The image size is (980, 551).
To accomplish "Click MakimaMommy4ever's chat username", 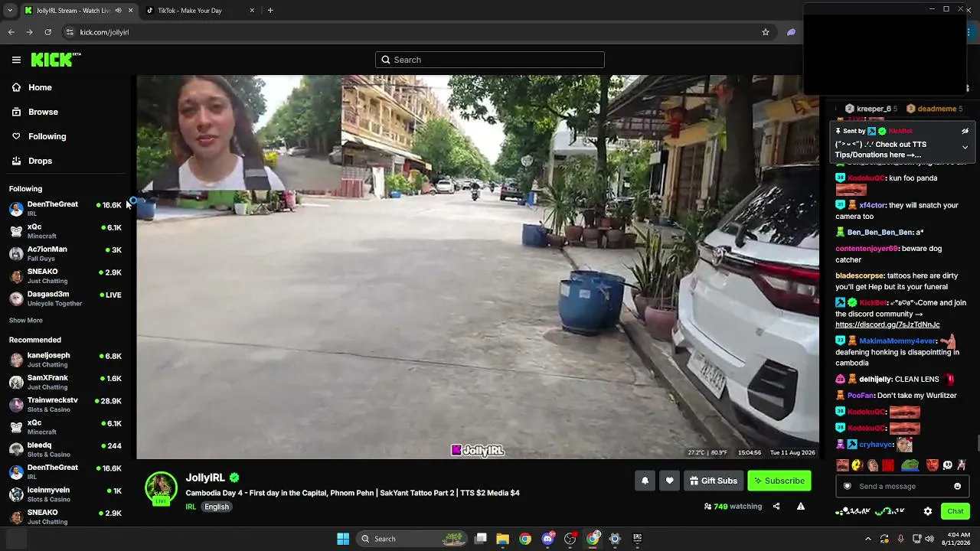I will (897, 341).
